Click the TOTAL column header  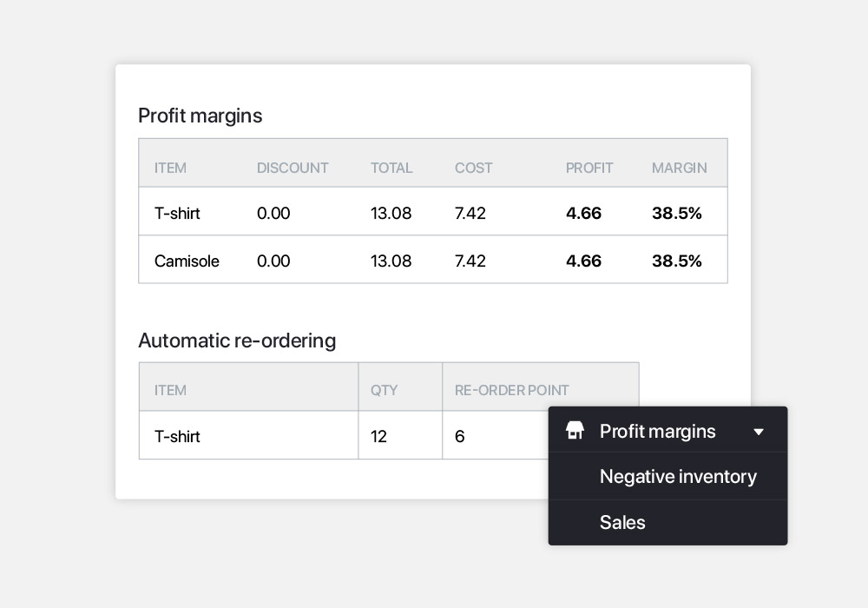(391, 168)
